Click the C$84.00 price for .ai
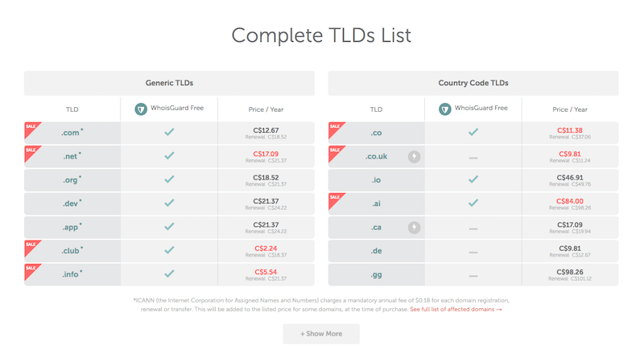The width and height of the screenshot is (644, 358). (570, 201)
